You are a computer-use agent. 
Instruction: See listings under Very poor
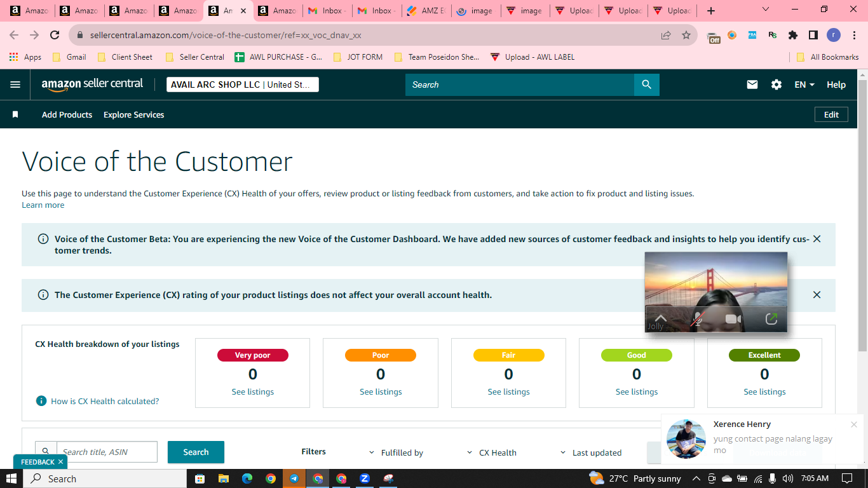[253, 392]
